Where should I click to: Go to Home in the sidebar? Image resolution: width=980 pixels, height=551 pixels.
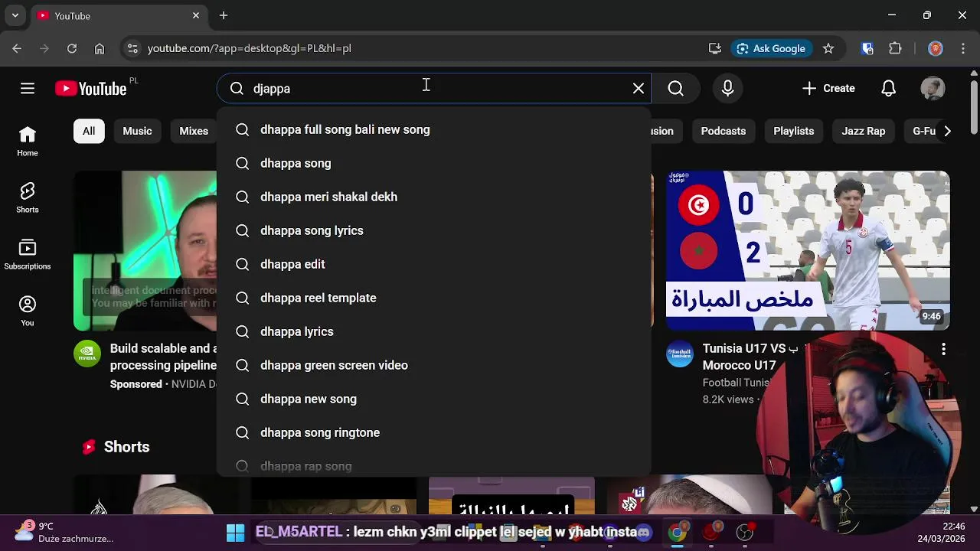28,142
